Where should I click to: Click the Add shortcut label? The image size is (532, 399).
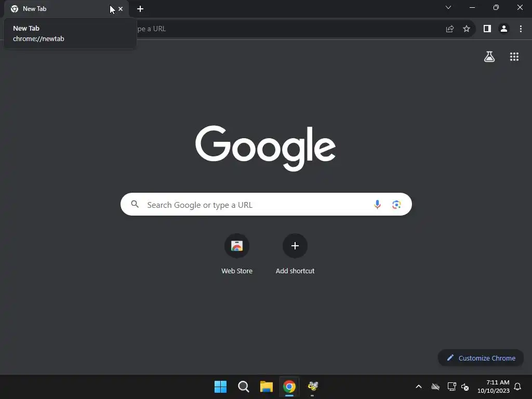coord(295,271)
